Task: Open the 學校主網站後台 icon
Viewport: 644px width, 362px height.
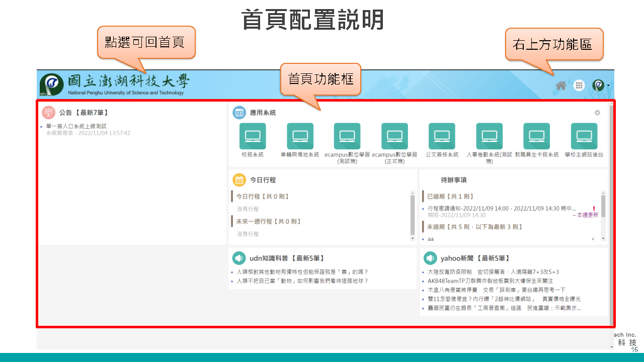Action: coord(584,136)
